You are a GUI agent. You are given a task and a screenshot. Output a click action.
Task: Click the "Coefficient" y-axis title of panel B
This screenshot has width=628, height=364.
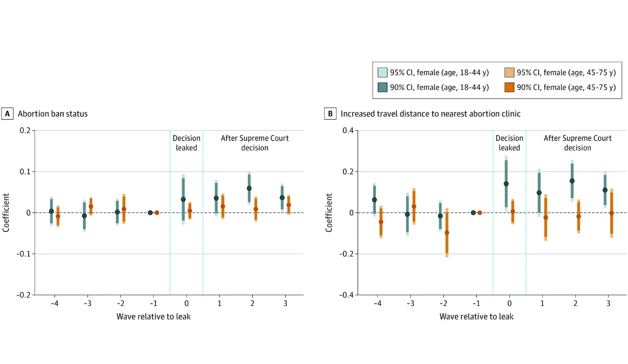(x=329, y=213)
